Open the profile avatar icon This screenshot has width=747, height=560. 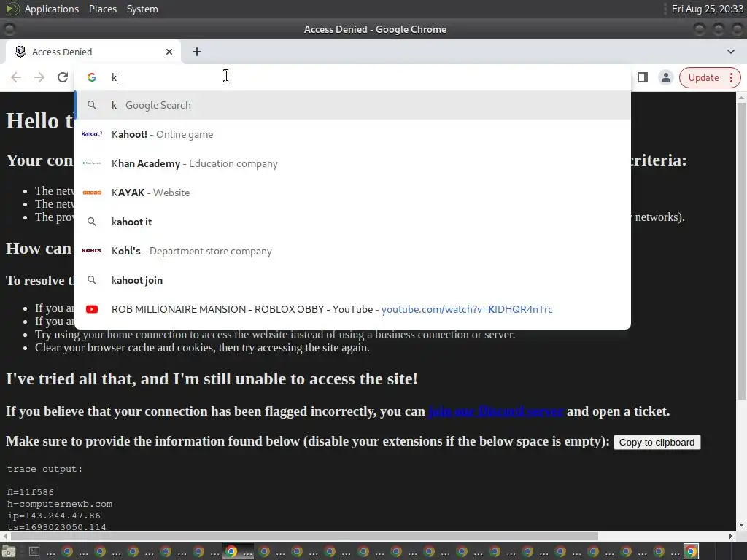click(665, 77)
